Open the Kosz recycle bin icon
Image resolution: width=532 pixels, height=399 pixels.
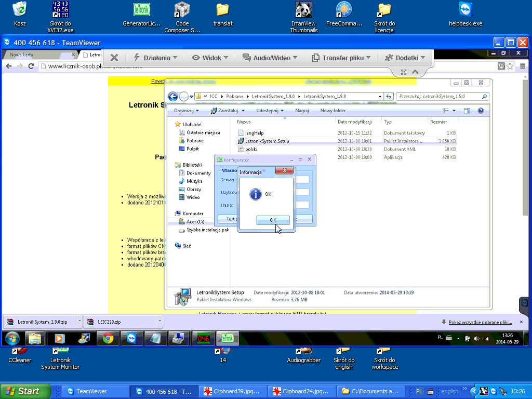[x=20, y=14]
